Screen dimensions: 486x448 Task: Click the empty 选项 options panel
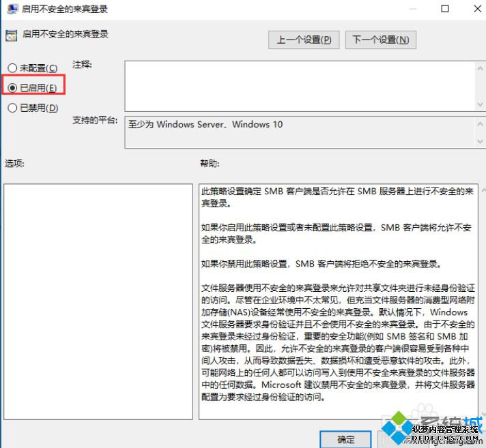(x=98, y=301)
